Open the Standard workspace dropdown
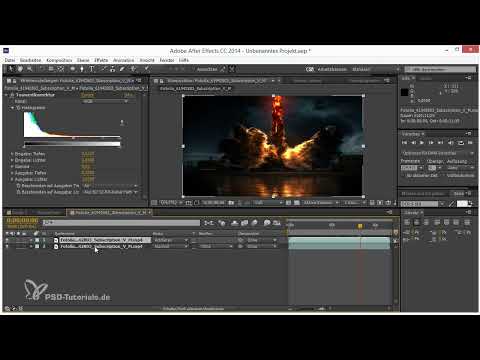The image size is (480, 360). [376, 69]
